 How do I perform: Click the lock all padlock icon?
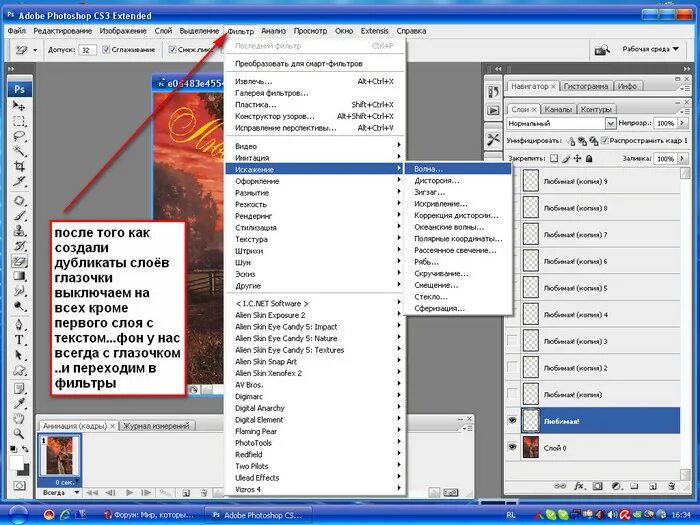coord(589,158)
